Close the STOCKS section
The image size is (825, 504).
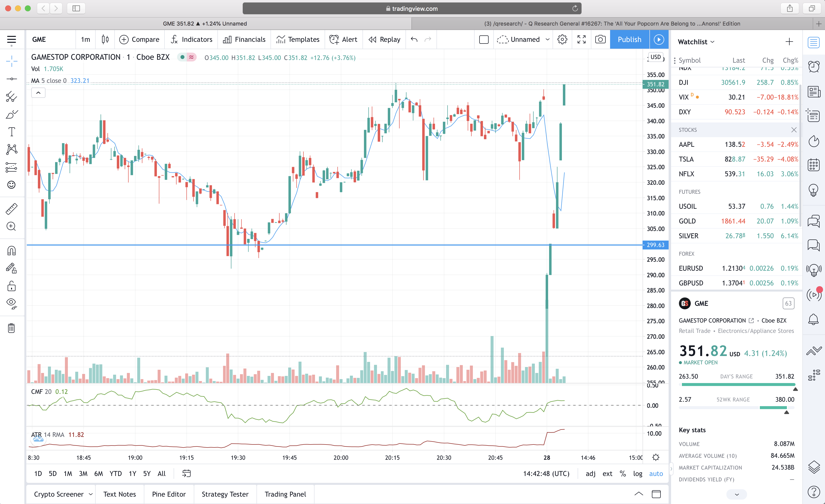pyautogui.click(x=794, y=130)
